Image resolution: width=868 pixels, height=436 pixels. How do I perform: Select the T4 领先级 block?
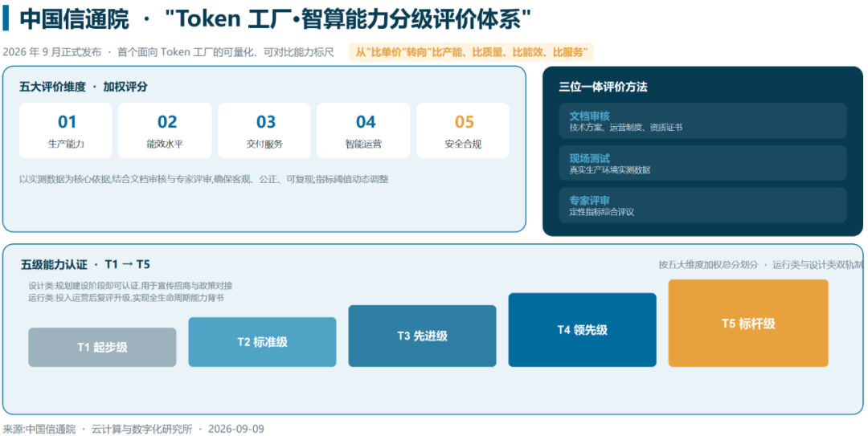click(x=583, y=330)
